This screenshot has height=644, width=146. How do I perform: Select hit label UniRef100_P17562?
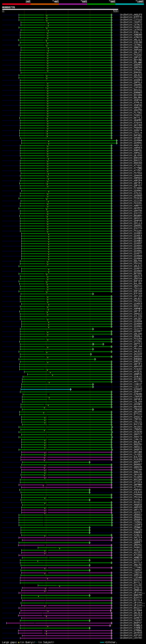click(x=131, y=113)
